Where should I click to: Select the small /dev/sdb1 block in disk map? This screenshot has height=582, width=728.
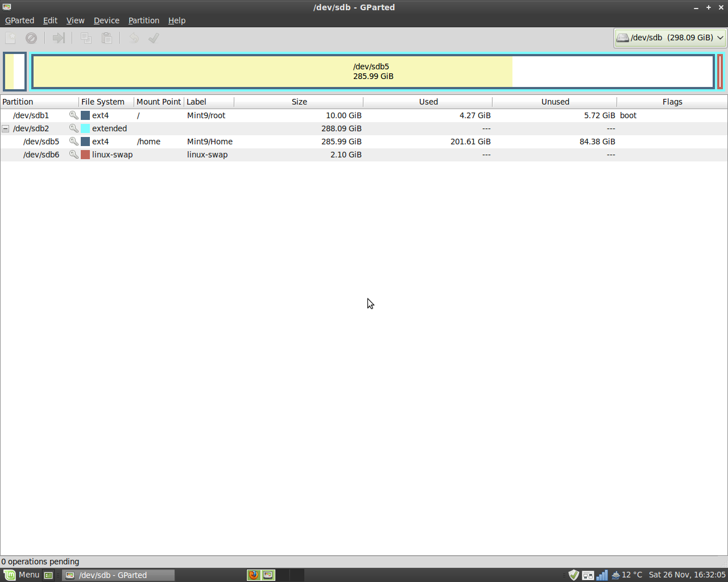[x=15, y=72]
